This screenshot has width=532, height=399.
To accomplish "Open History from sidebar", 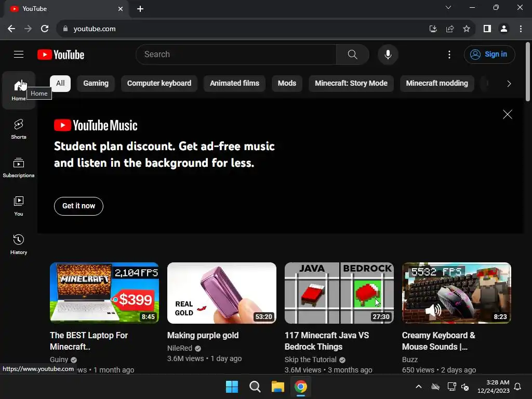I will 19,244.
